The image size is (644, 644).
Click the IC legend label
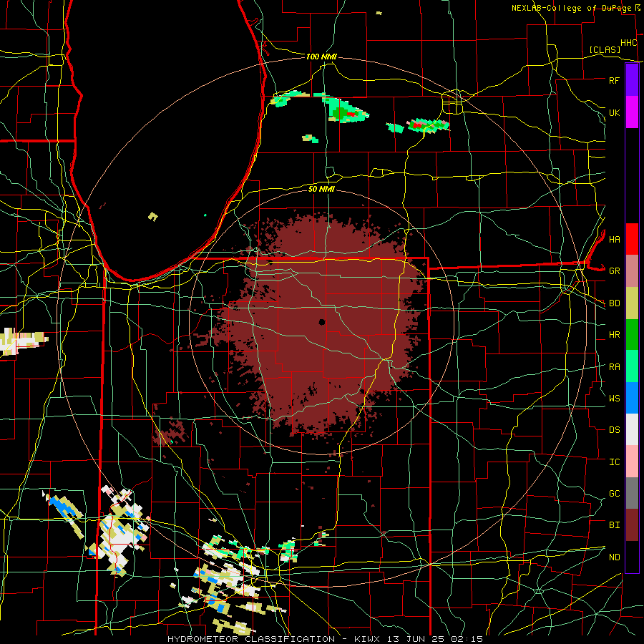[614, 462]
